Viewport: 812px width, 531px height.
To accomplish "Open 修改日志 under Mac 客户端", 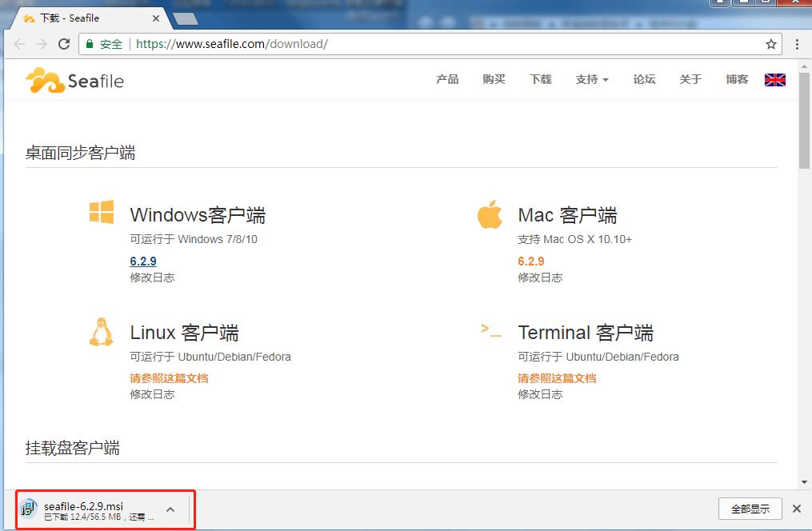I will [x=540, y=277].
